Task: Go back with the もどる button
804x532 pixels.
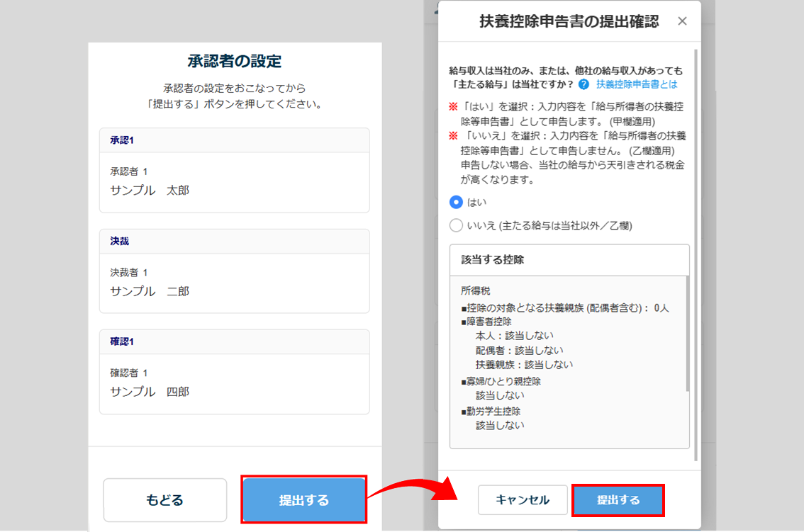Action: tap(164, 500)
